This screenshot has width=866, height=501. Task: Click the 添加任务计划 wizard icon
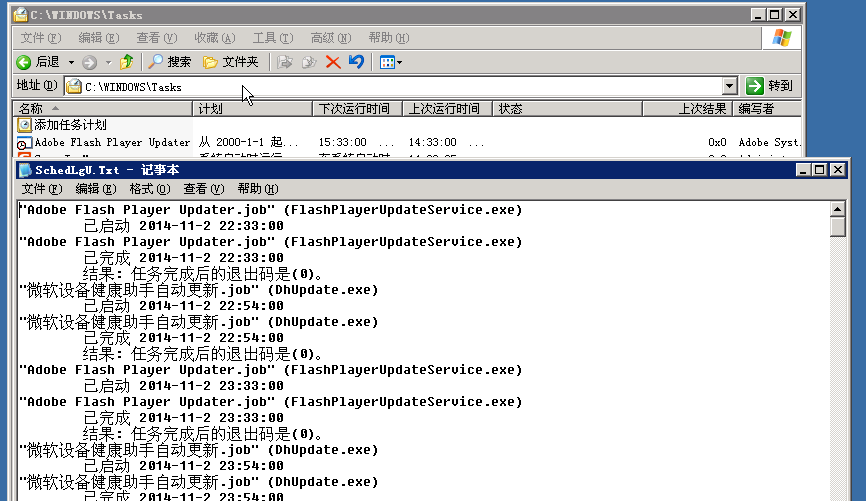coord(24,125)
